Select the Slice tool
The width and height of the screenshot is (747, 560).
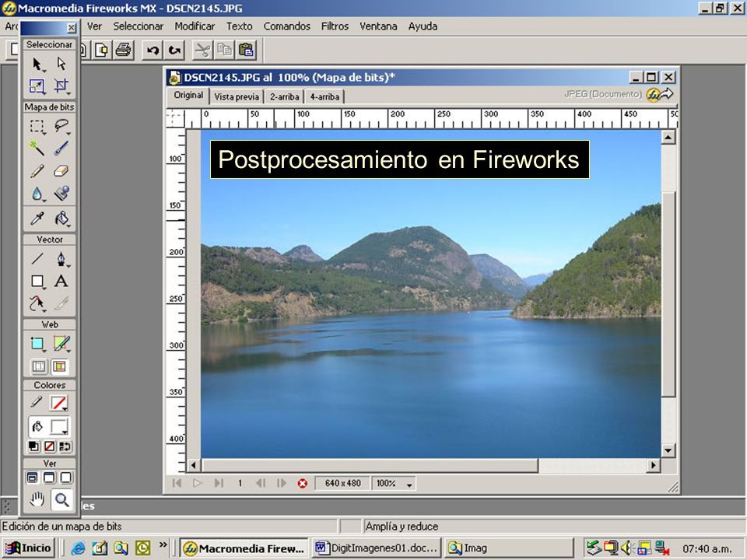coord(61,343)
